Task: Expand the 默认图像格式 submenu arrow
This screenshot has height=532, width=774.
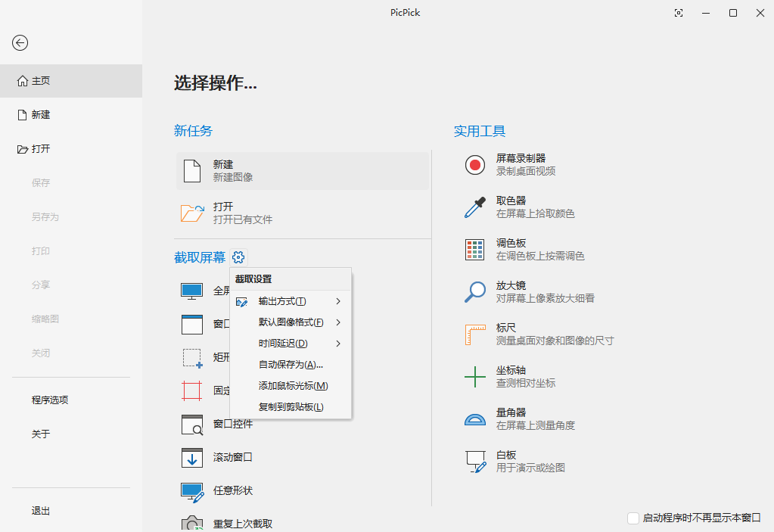Action: coord(338,322)
